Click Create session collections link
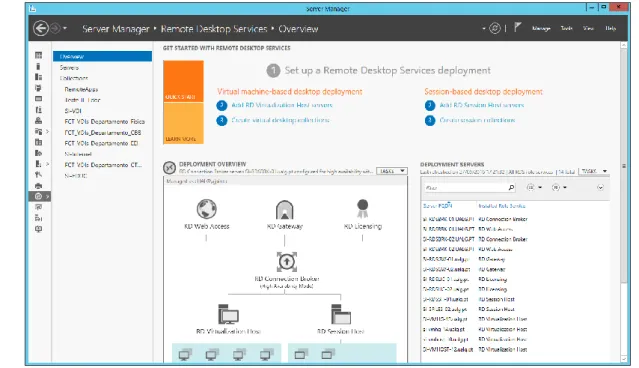 tap(477, 120)
